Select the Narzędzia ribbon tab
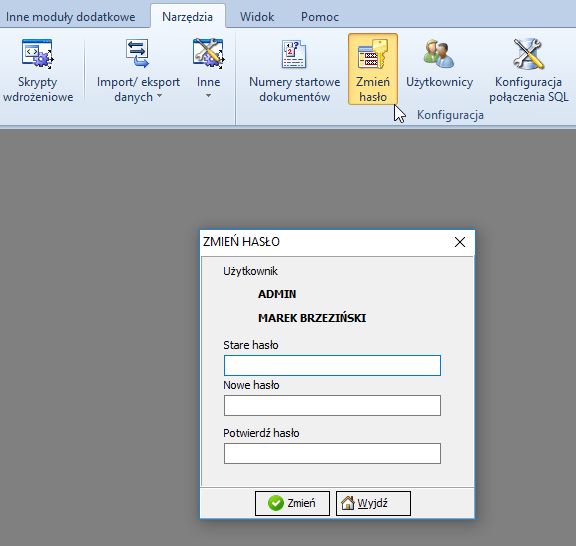The width and height of the screenshot is (576, 546). tap(187, 17)
